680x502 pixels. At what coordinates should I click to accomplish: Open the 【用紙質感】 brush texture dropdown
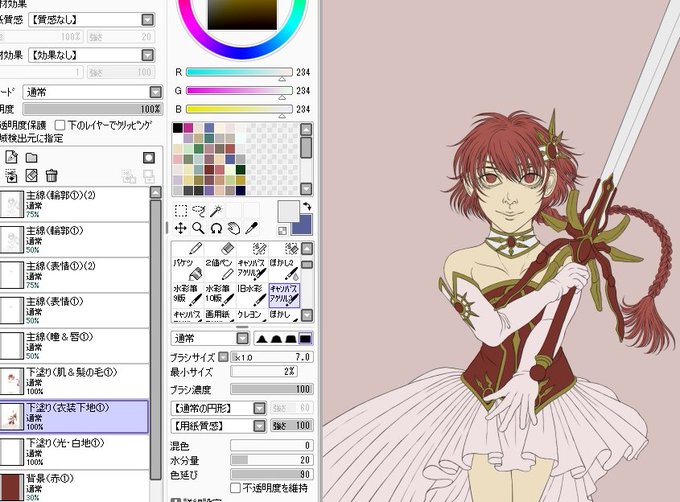click(x=259, y=426)
